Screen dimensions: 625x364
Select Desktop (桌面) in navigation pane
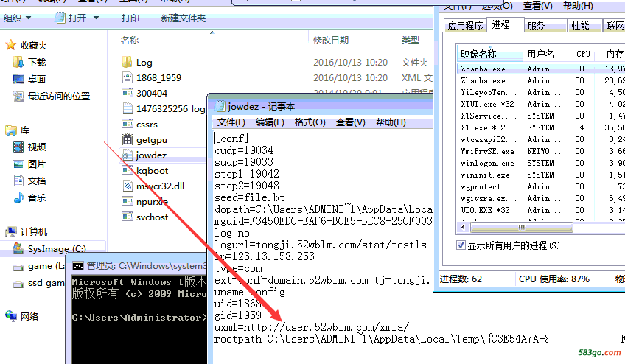coord(36,79)
